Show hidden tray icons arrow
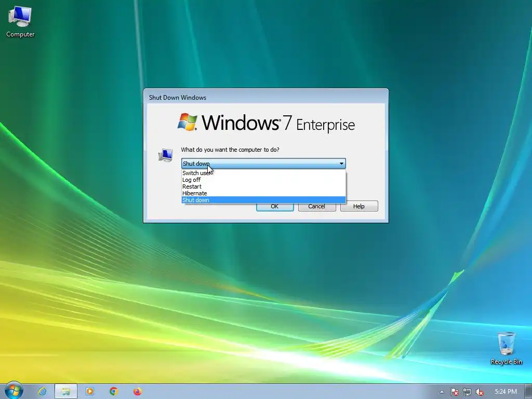532x399 pixels. pos(442,392)
